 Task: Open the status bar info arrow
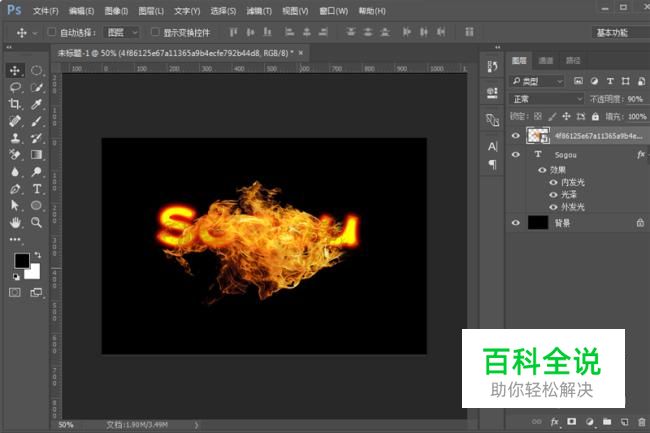196,425
